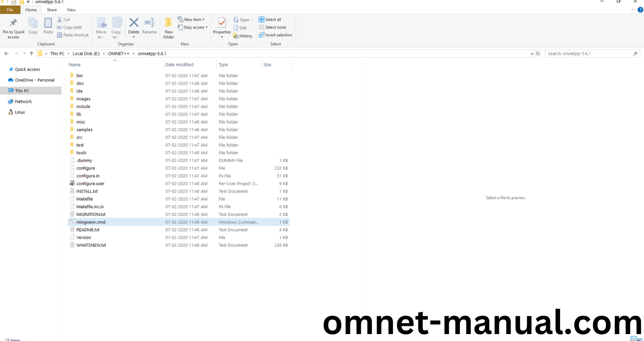Expand the chevron after Local Disk (E:)
644x341 pixels.
[x=104, y=54]
